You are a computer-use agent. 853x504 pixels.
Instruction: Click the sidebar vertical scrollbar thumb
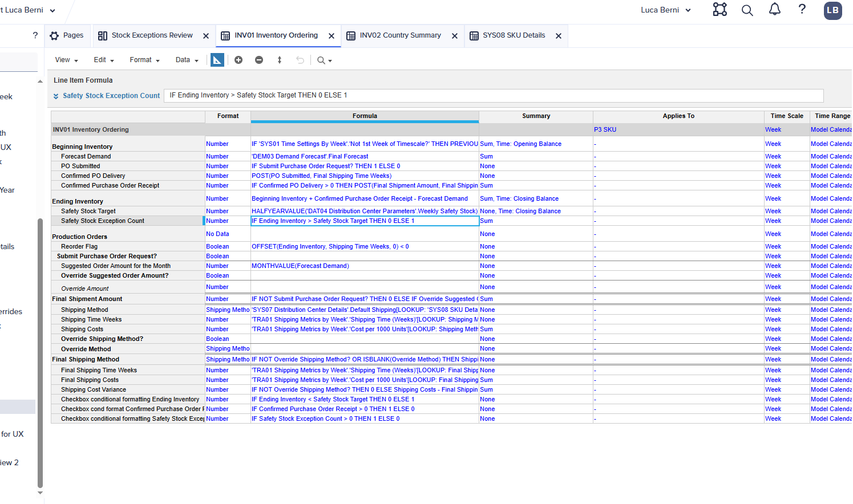[40, 352]
